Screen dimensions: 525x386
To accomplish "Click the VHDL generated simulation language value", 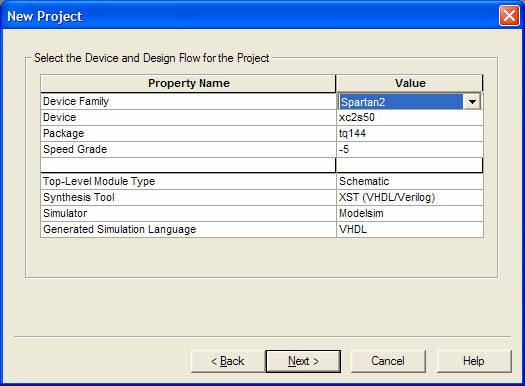I will click(409, 229).
